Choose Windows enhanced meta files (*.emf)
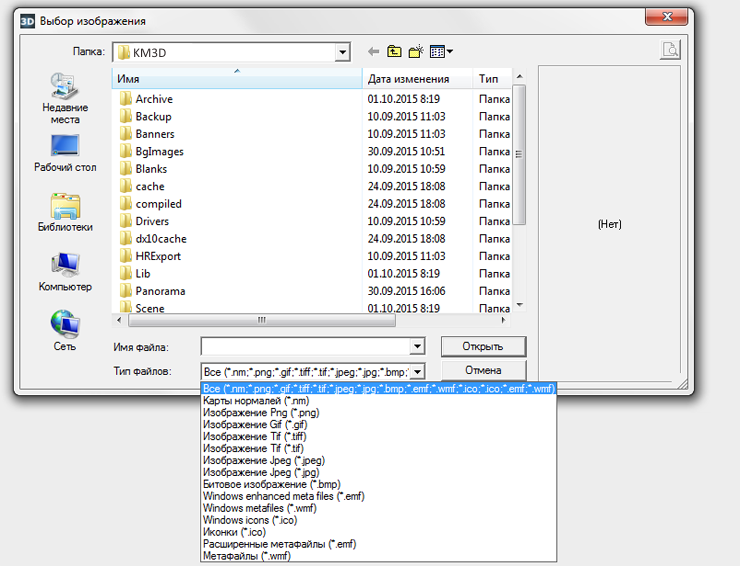This screenshot has height=566, width=740. pyautogui.click(x=378, y=496)
